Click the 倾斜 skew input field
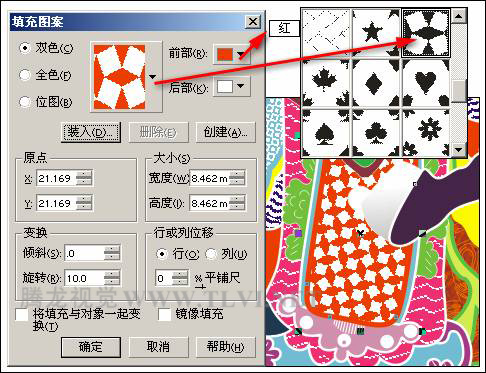The image size is (486, 373). (84, 254)
